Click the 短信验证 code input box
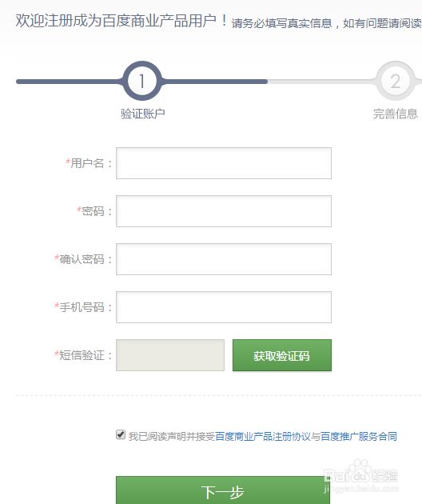The height and width of the screenshot is (504, 422). (170, 355)
